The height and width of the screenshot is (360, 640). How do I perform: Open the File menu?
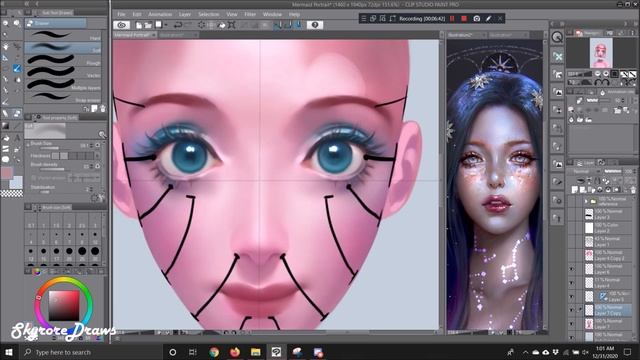[x=121, y=14]
